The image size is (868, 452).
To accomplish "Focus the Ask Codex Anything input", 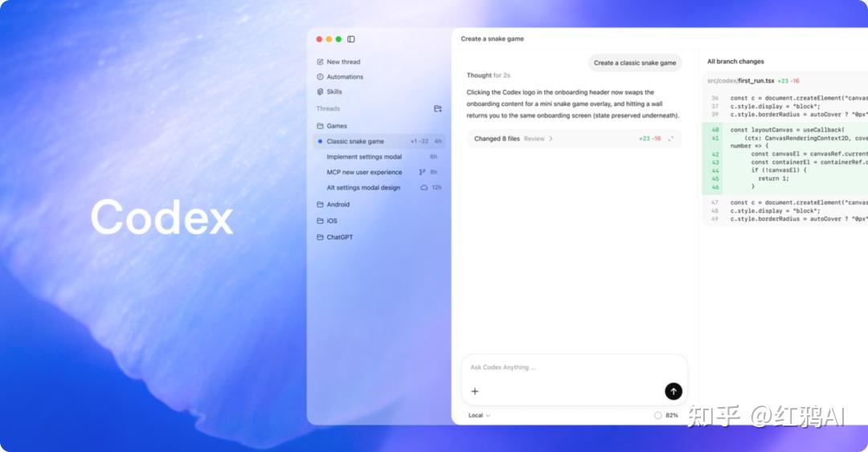I will pos(574,368).
